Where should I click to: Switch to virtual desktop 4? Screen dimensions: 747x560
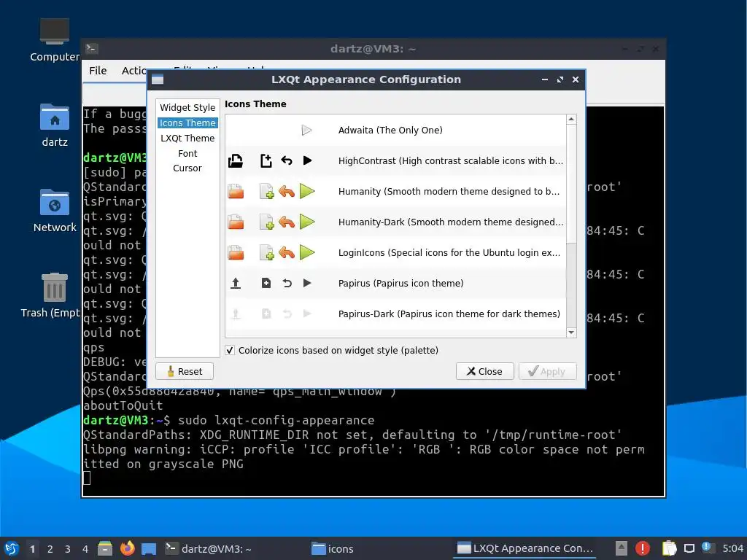pyautogui.click(x=85, y=549)
